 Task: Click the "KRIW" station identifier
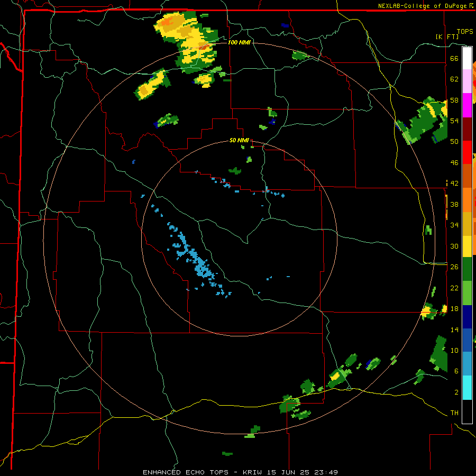click(x=251, y=472)
